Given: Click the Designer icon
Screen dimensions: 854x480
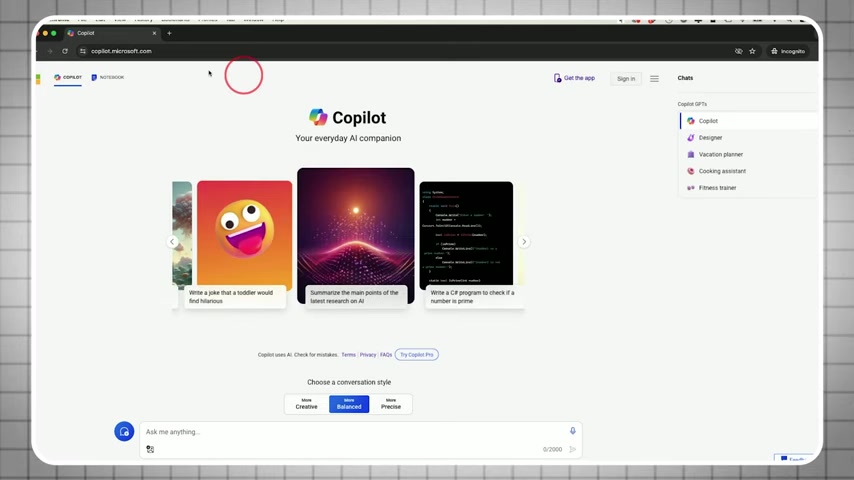Looking at the screenshot, I should click(691, 138).
